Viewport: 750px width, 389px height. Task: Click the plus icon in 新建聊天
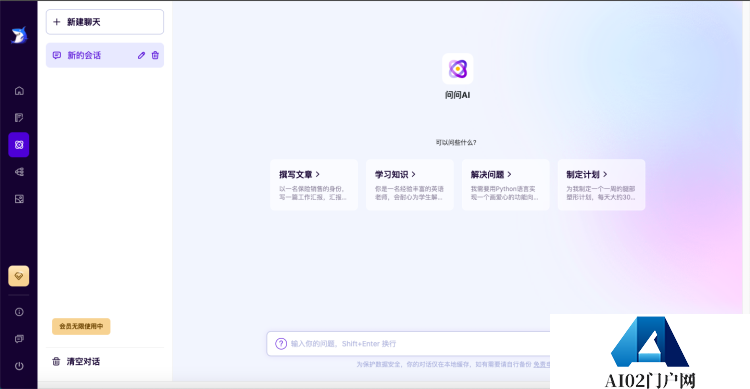tap(56, 22)
